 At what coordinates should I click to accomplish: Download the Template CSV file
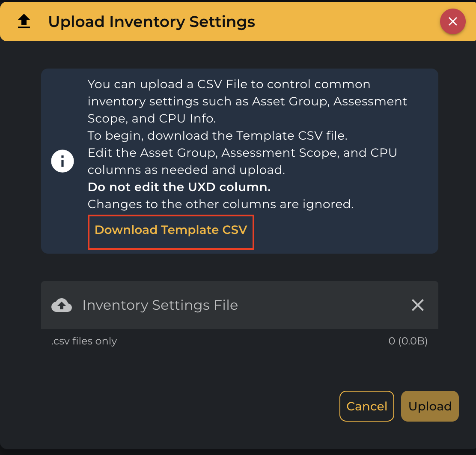171,230
